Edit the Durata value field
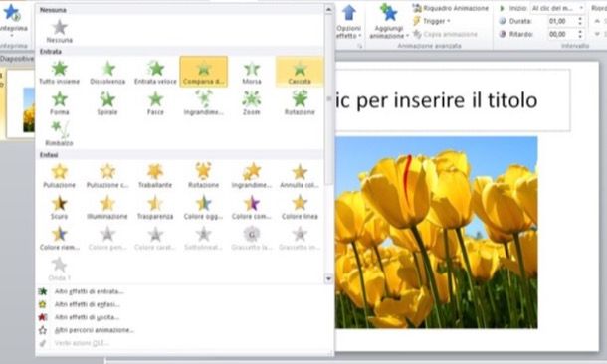The image size is (607, 364). (x=561, y=21)
